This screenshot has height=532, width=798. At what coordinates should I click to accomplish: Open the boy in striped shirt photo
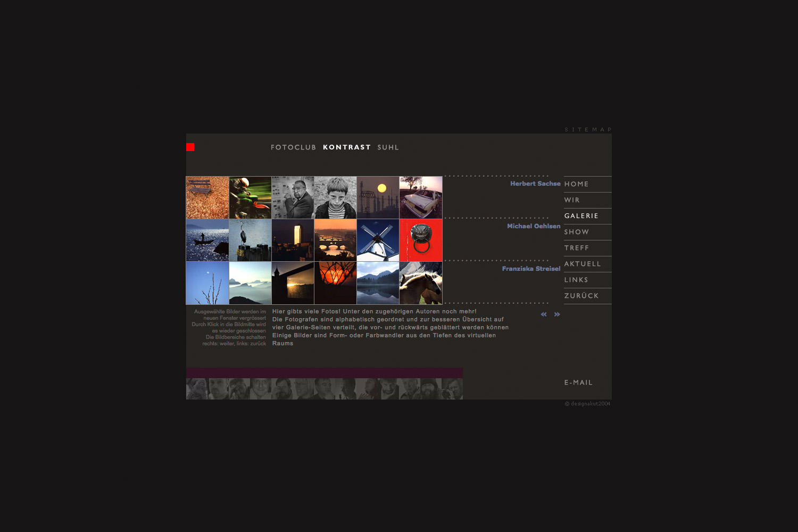(x=335, y=197)
